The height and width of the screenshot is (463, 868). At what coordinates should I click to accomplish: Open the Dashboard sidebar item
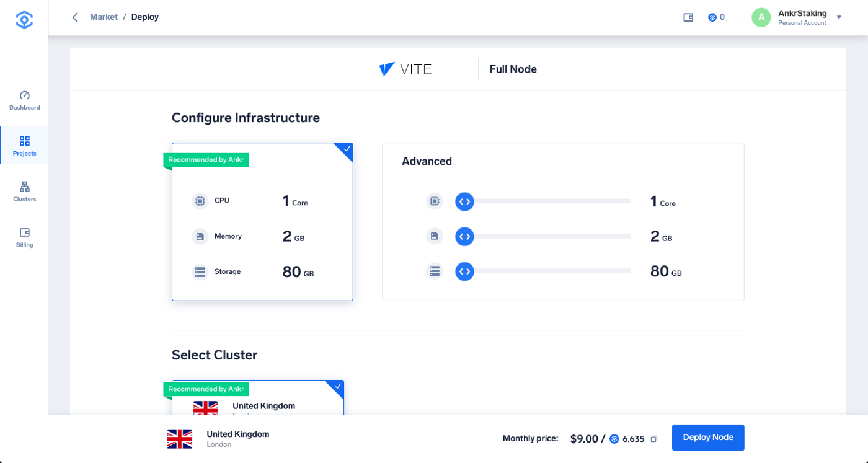coord(24,100)
